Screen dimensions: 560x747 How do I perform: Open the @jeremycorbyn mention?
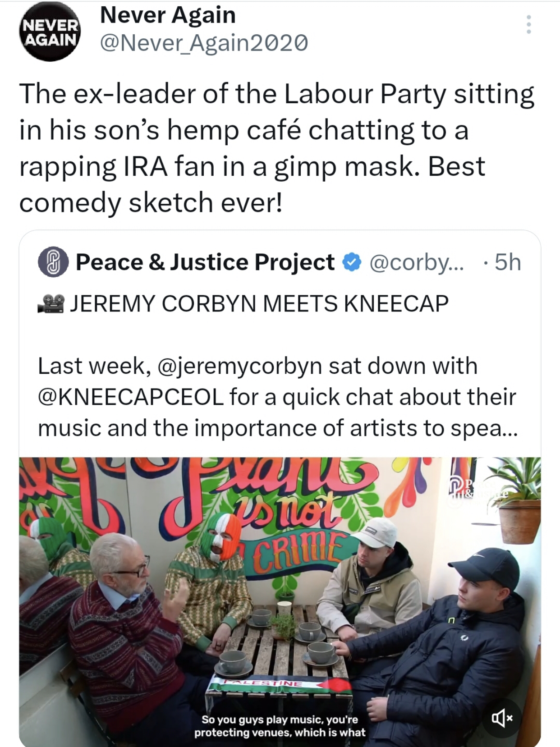tap(239, 366)
